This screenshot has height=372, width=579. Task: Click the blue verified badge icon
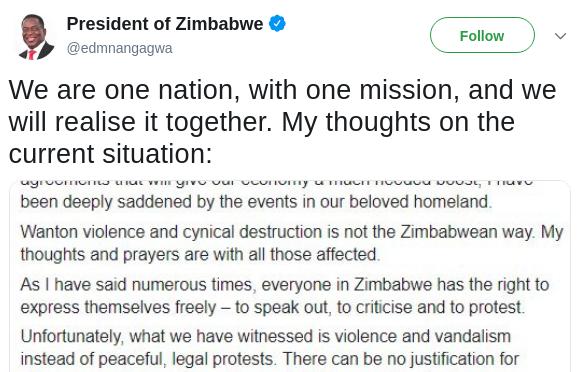(x=277, y=24)
